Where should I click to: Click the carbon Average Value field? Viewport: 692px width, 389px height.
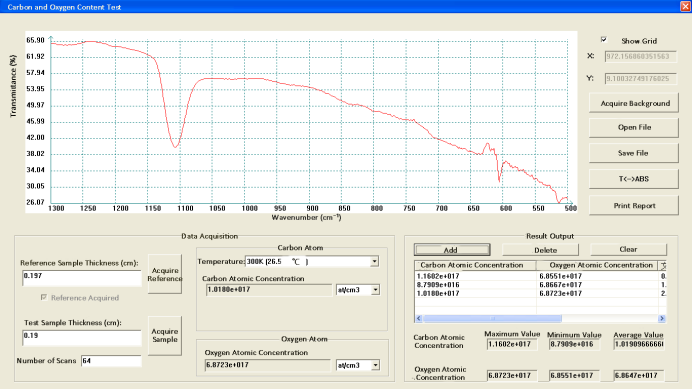(639, 344)
